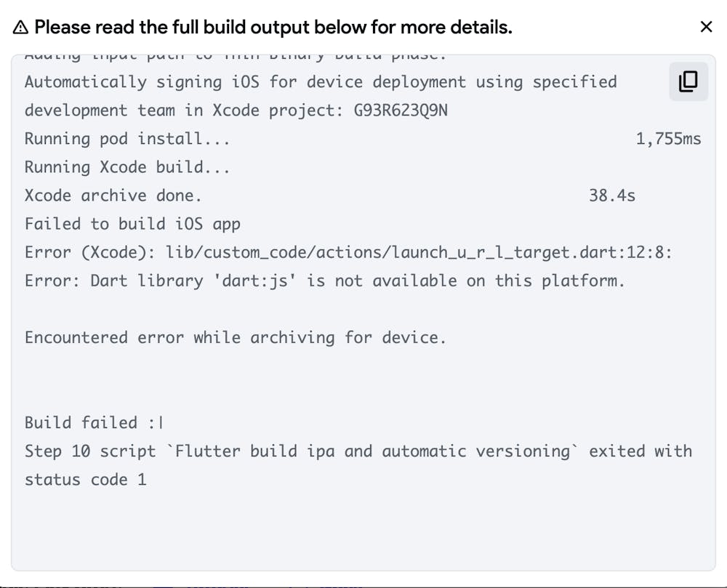Click the 'Running pod install...' line
This screenshot has width=727, height=588.
[x=127, y=139]
